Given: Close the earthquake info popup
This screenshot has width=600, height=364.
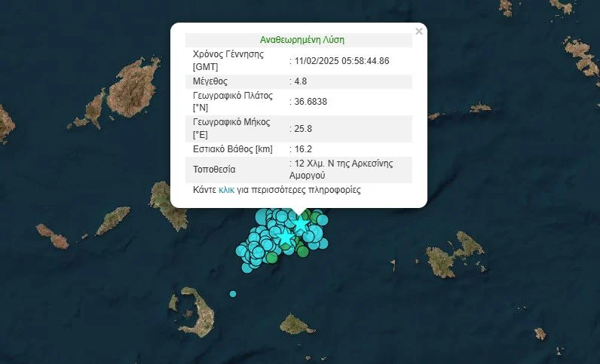Looking at the screenshot, I should coord(419,32).
